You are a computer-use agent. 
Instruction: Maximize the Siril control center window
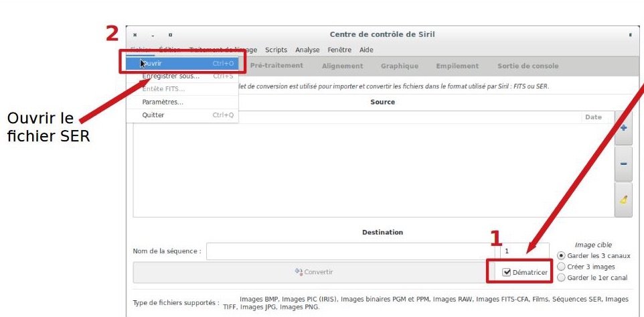(171, 35)
